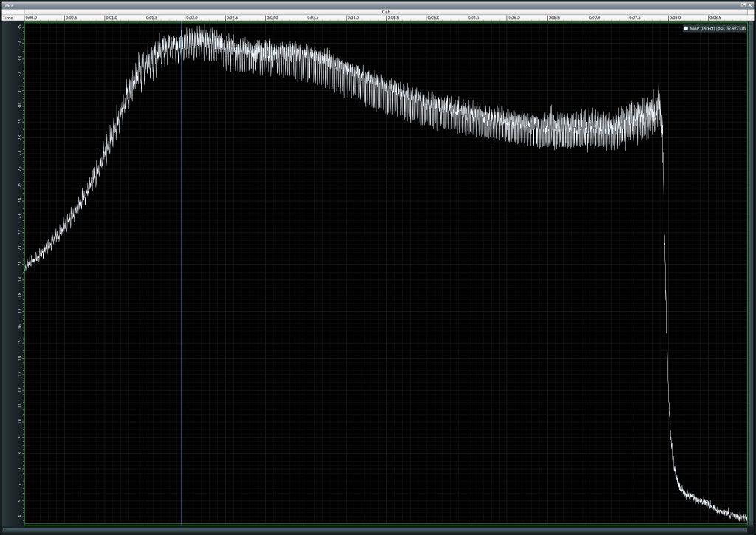Select the MAP (Direct) [psi] legend label
756x535 pixels.
tap(707, 29)
